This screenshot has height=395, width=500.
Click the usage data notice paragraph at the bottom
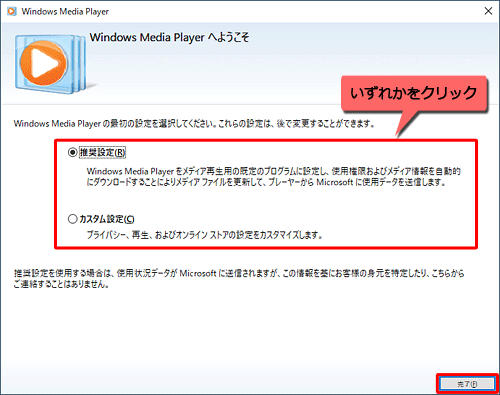[x=239, y=279]
